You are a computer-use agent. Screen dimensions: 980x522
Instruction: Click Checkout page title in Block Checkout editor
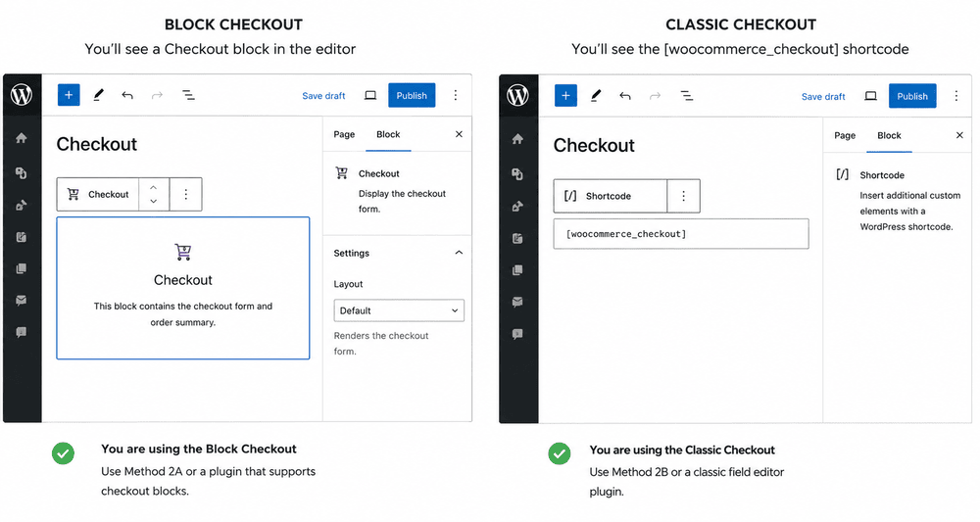(x=97, y=144)
